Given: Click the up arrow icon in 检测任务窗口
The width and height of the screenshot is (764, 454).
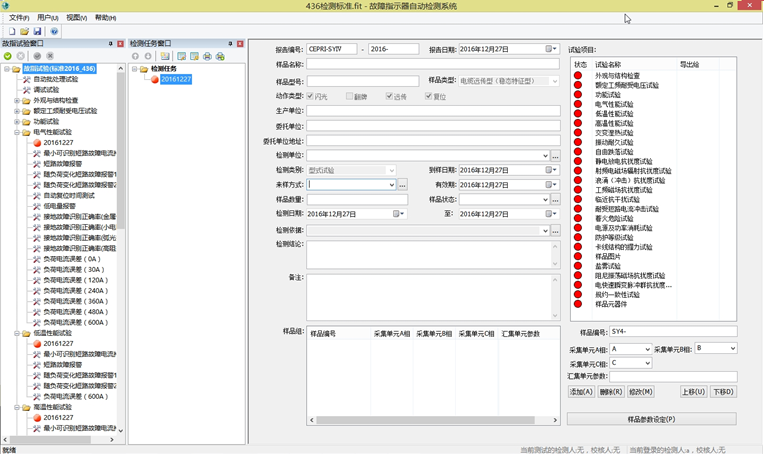Looking at the screenshot, I should [136, 56].
